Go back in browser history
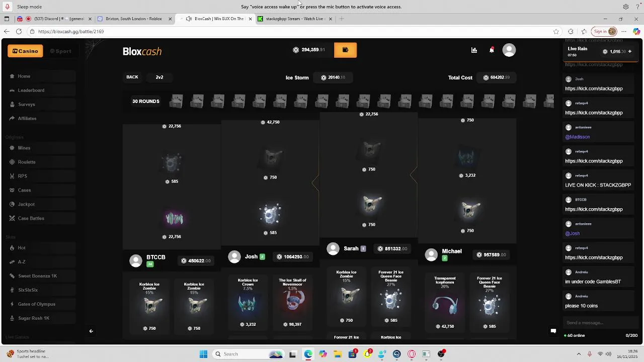This screenshot has width=644, height=362. (x=6, y=31)
